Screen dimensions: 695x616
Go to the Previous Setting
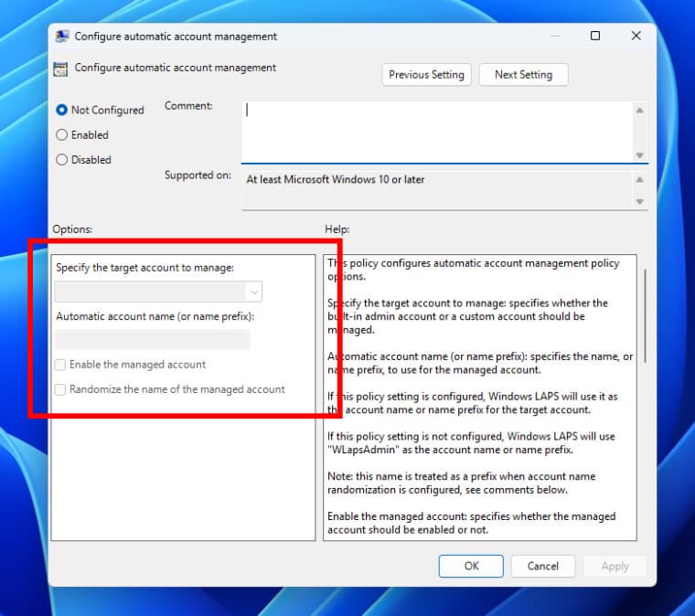(426, 75)
